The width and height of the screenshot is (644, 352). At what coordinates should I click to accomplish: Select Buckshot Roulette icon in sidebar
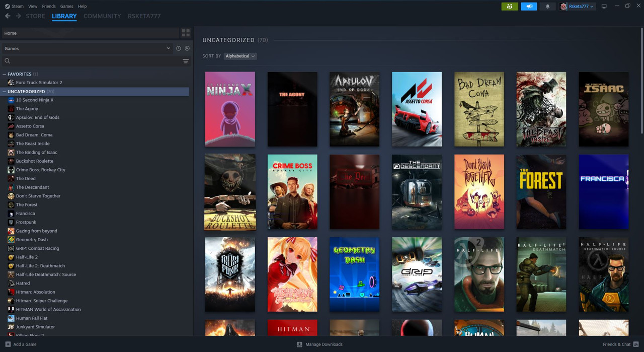pyautogui.click(x=11, y=161)
